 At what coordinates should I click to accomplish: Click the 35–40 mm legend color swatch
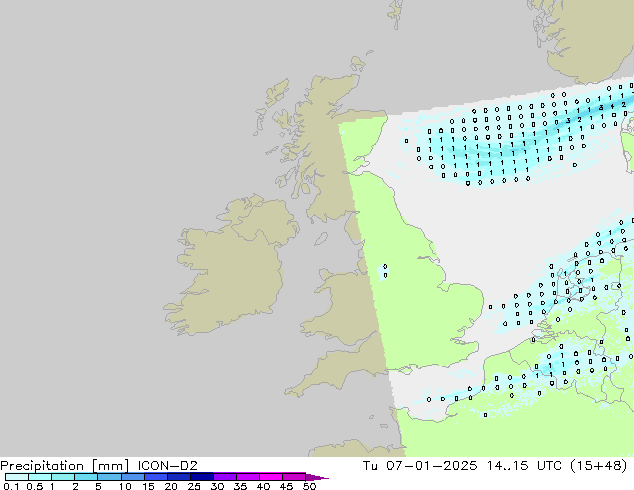tap(247, 477)
